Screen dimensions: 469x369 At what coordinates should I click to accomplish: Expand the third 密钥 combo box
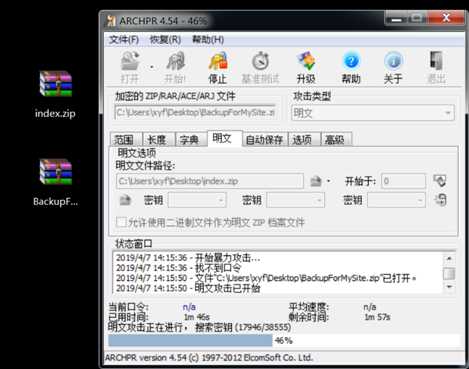[x=419, y=201]
